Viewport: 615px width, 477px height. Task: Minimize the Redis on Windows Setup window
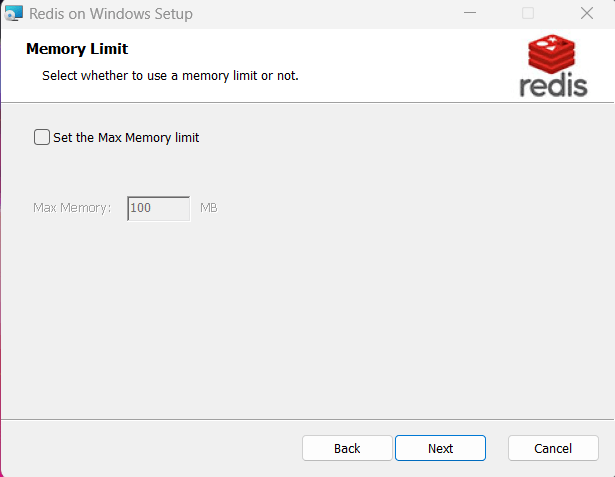[x=469, y=13]
